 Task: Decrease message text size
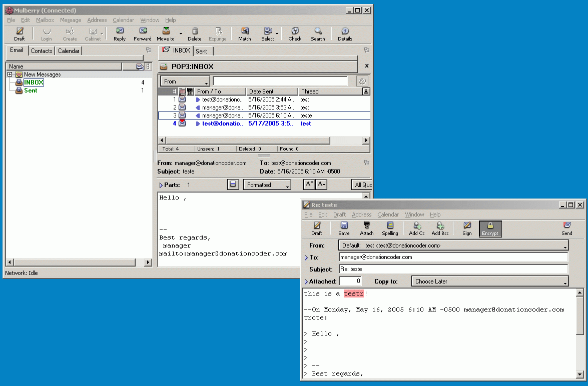tap(321, 184)
